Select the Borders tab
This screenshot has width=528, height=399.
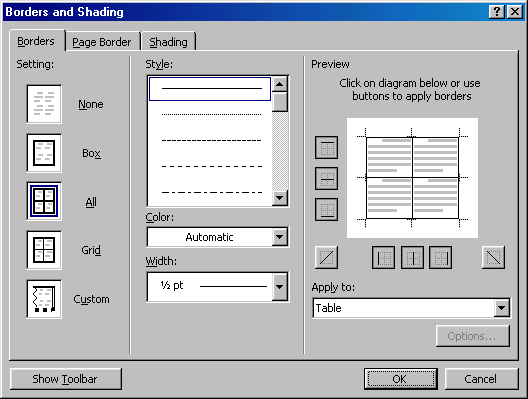[x=36, y=41]
